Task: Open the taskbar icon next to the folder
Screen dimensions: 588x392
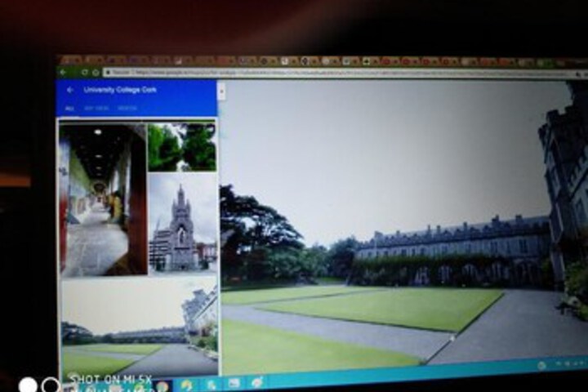Action: click(x=212, y=384)
